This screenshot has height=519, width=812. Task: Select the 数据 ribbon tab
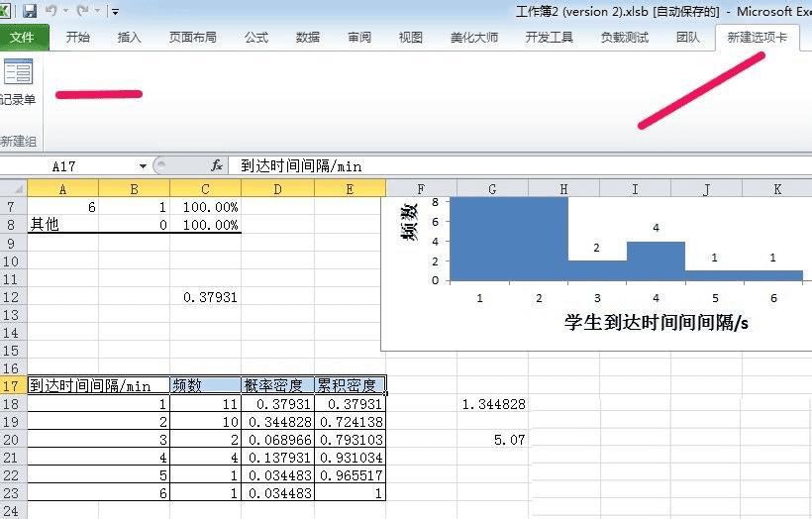308,38
